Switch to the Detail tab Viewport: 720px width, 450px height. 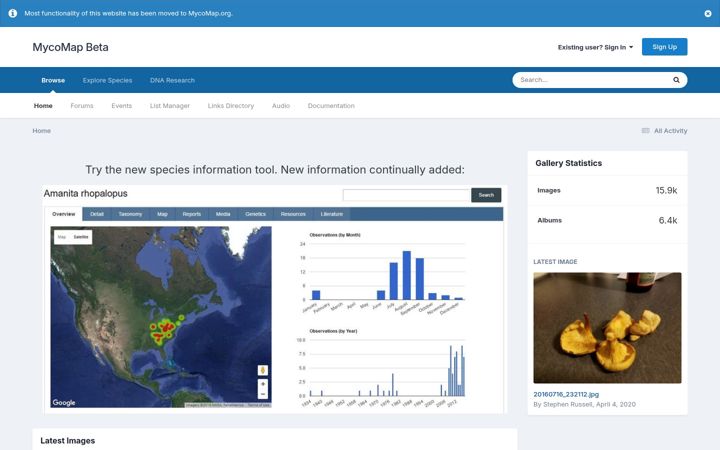tap(97, 214)
